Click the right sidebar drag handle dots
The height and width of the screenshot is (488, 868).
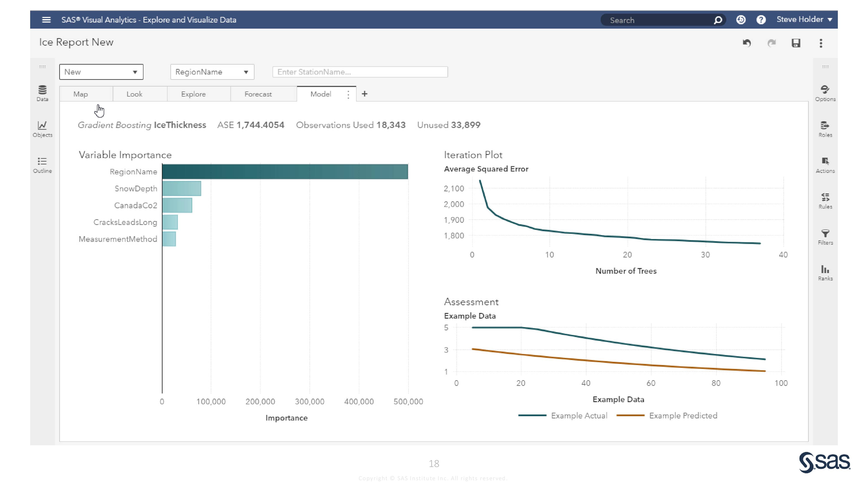825,67
